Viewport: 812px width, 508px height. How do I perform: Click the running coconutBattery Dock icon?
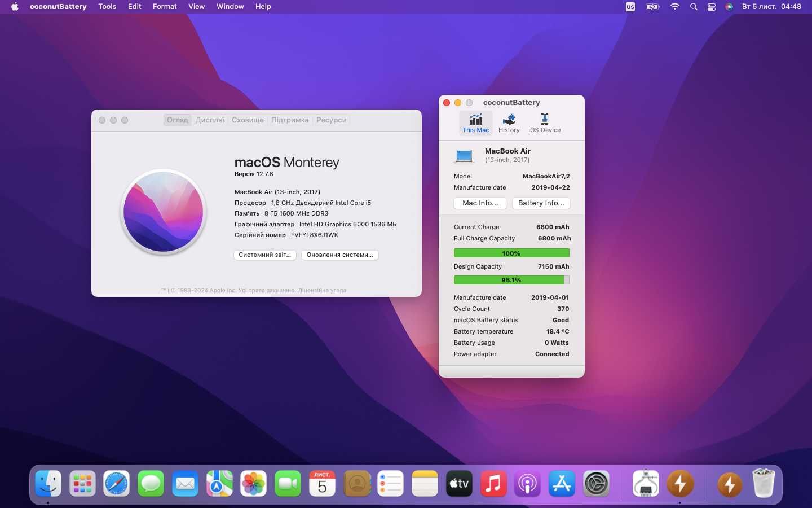pyautogui.click(x=680, y=484)
